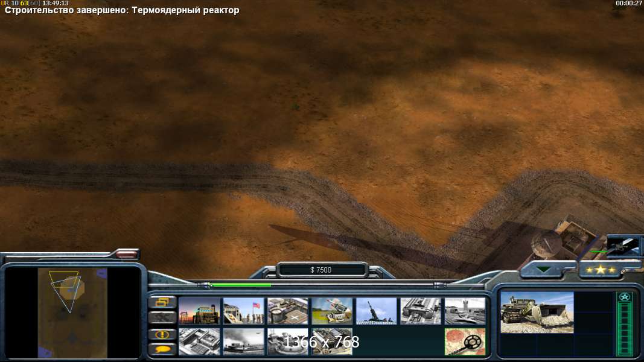Pick the greyed strategy center building icon

(199, 341)
